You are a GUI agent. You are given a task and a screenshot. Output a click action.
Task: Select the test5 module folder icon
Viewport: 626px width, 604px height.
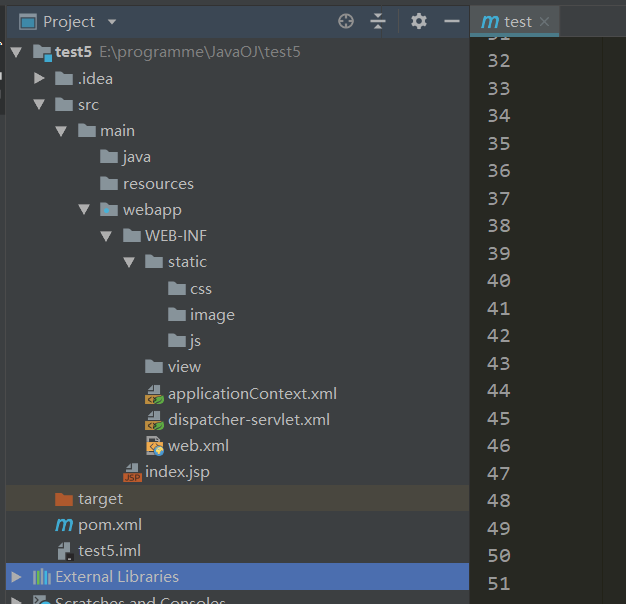[42, 52]
